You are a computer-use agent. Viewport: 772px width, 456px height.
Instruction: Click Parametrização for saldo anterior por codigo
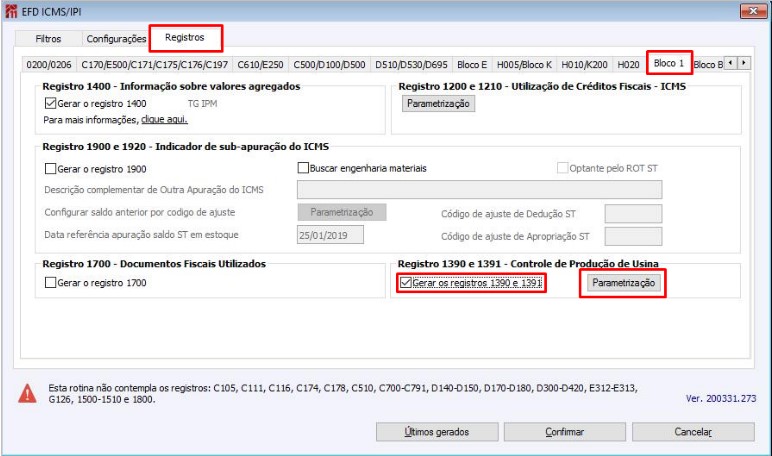pyautogui.click(x=342, y=212)
